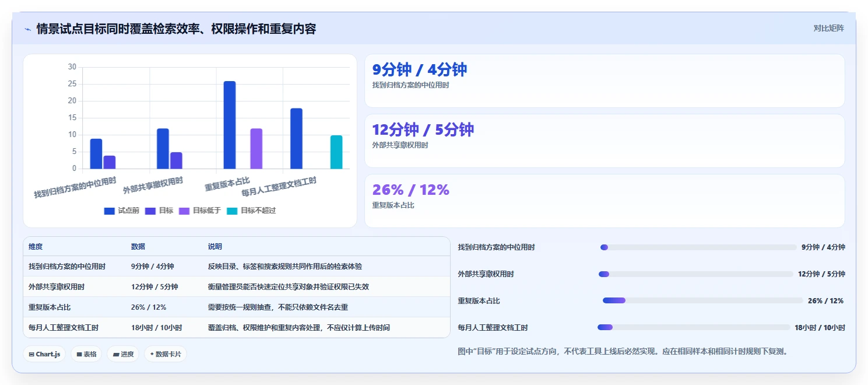The height and width of the screenshot is (385, 868).
Task: Click the y-axis label 15
Action: pyautogui.click(x=72, y=118)
